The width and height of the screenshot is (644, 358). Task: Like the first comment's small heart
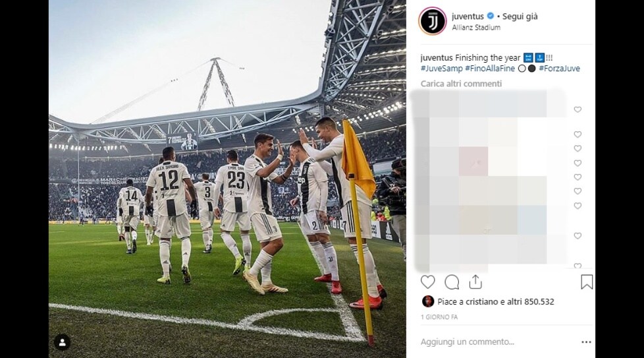point(577,109)
